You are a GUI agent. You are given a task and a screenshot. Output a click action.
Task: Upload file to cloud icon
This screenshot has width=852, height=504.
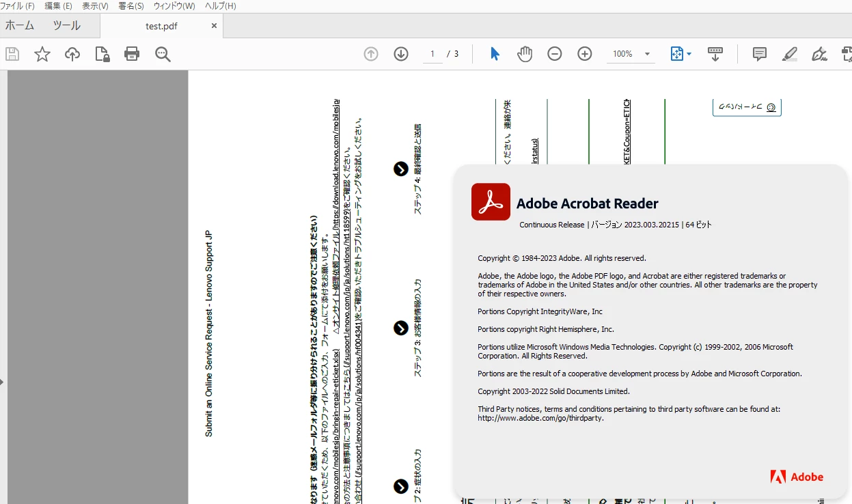tap(72, 54)
